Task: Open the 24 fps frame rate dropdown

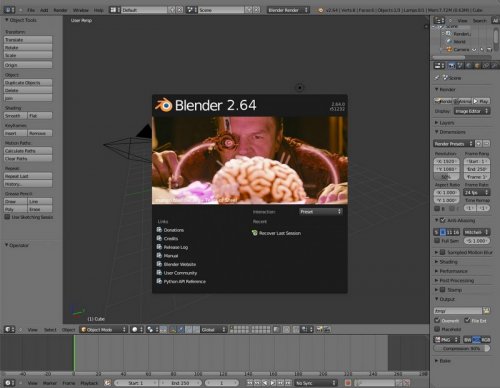Action: click(x=477, y=192)
